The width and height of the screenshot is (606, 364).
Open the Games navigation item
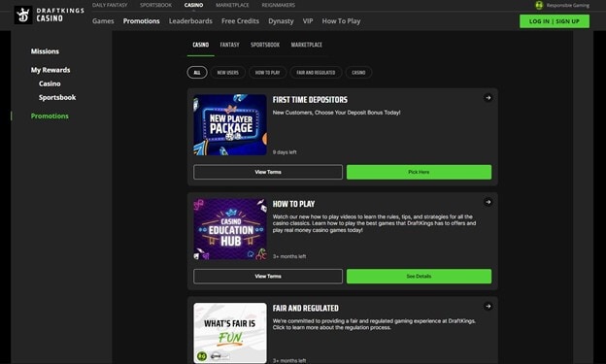coord(103,20)
